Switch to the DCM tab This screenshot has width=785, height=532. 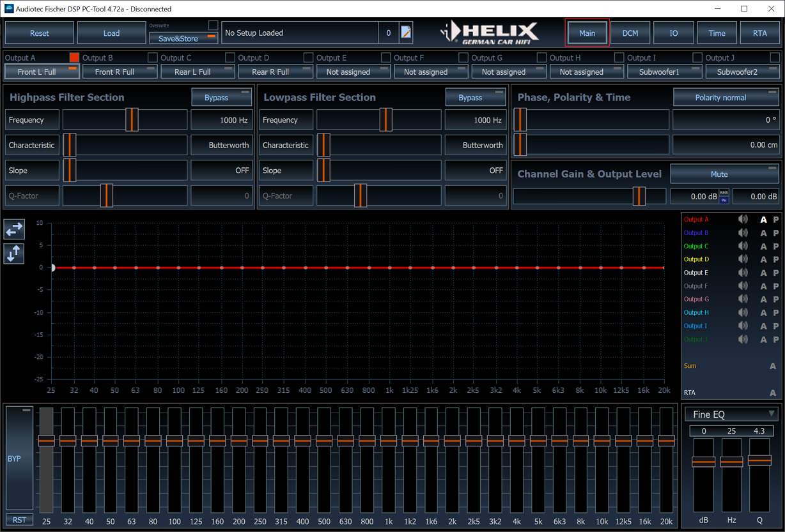pyautogui.click(x=630, y=33)
